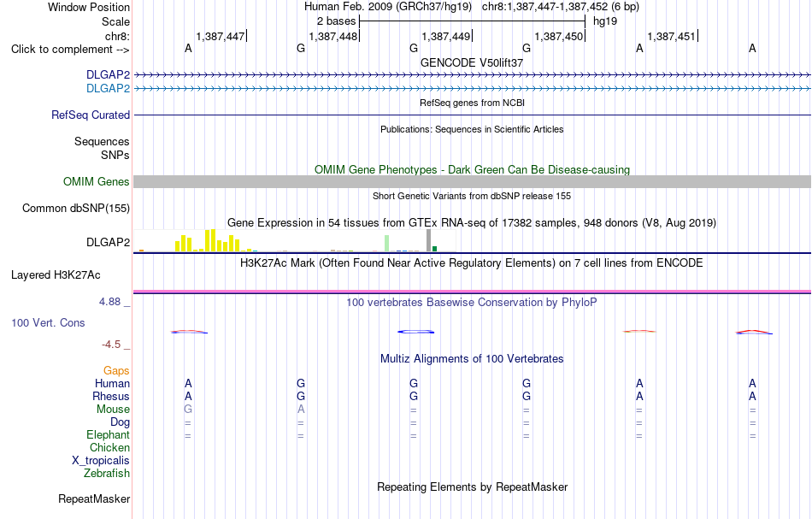
Task: Click the SNPs track label
Action: (x=115, y=155)
